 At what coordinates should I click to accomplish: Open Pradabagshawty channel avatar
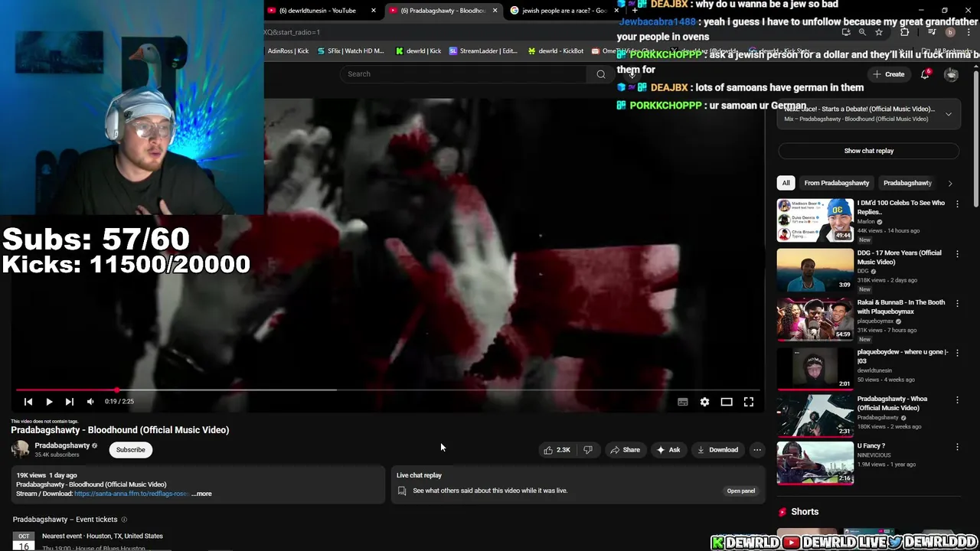click(21, 450)
